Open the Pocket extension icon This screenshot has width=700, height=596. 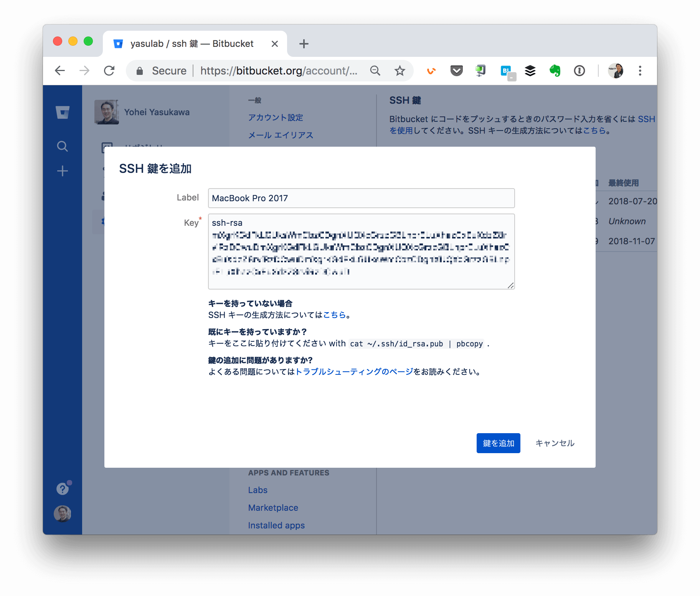coord(456,71)
